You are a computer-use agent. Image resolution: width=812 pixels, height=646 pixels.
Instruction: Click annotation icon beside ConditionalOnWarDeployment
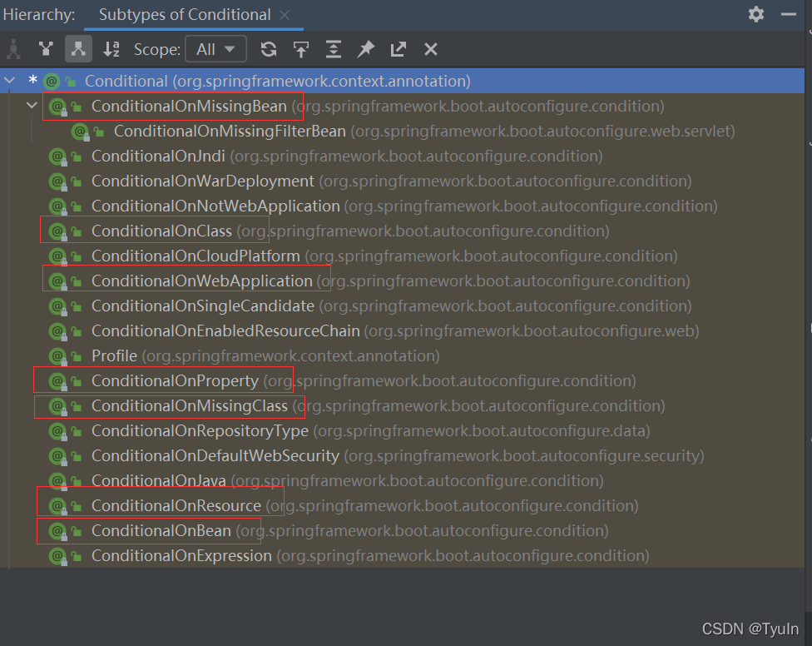(x=57, y=181)
